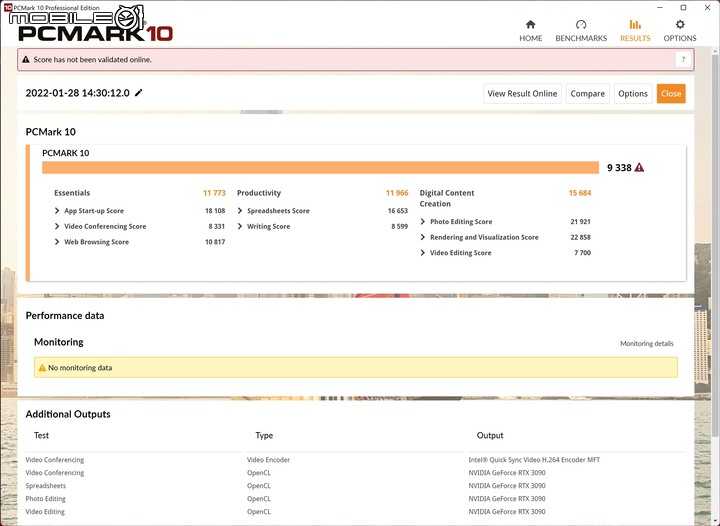Viewport: 720px width, 526px height.
Task: Click Intel Quick Sync Video H.264 Encoder MFT output
Action: tap(534, 459)
